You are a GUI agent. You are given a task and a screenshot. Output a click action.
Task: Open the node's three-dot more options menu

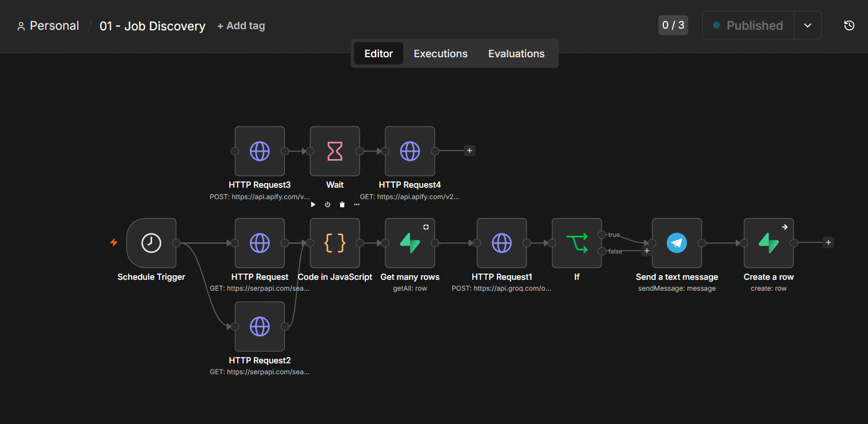357,204
